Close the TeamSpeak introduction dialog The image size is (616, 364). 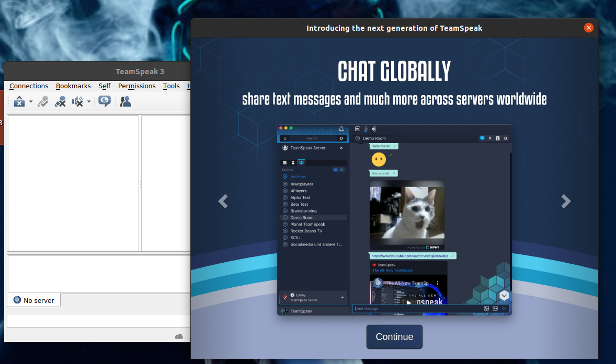point(588,28)
